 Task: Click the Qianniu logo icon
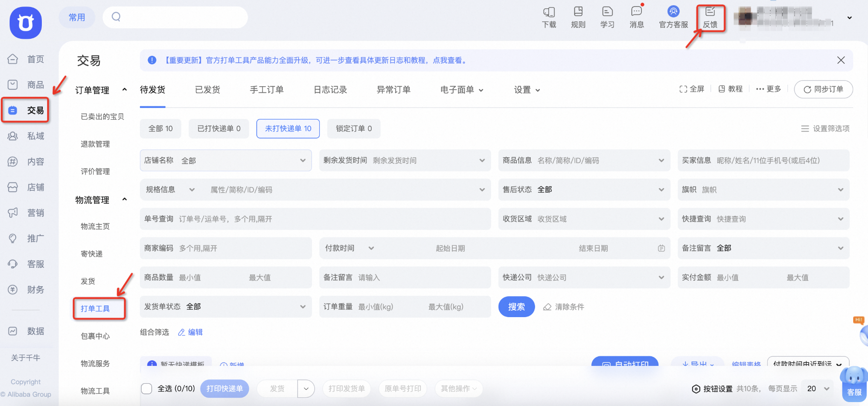click(26, 23)
